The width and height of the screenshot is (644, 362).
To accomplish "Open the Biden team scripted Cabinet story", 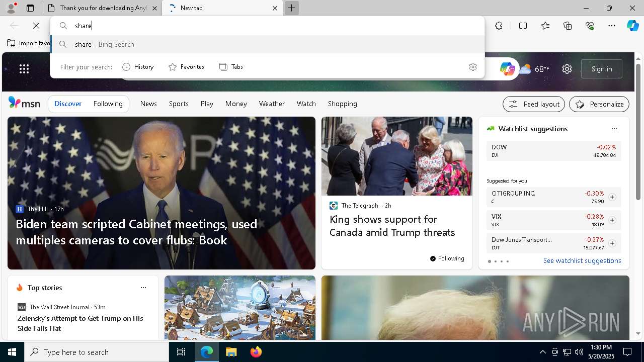I will 136,232.
